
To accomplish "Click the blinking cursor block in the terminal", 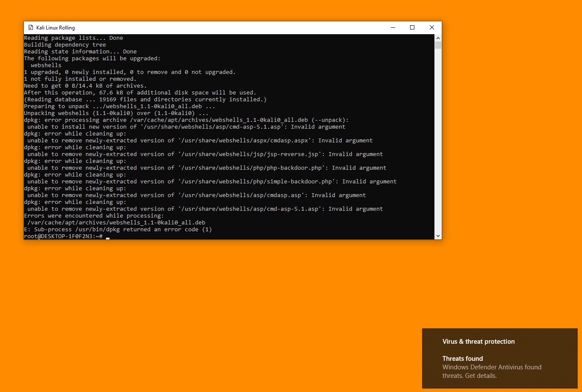I will [107, 238].
